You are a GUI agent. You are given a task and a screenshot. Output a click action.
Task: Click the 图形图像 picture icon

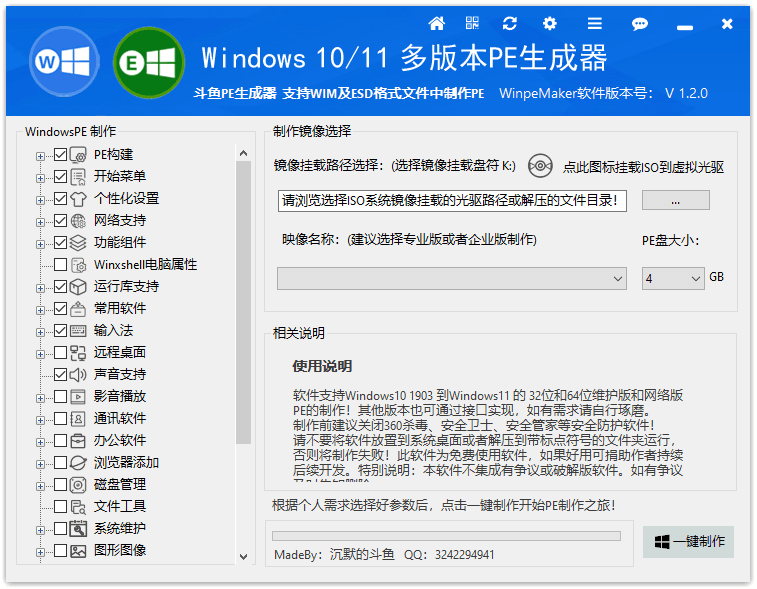pyautogui.click(x=78, y=551)
